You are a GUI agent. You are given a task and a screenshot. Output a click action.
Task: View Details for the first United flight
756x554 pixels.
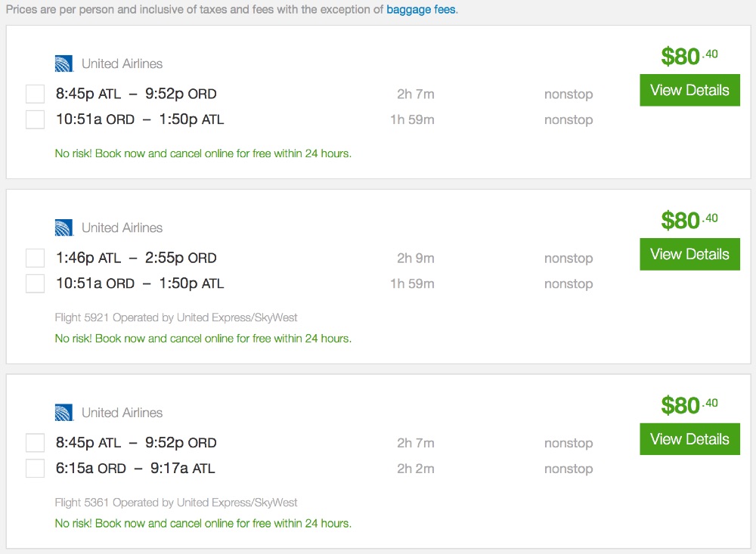point(689,90)
